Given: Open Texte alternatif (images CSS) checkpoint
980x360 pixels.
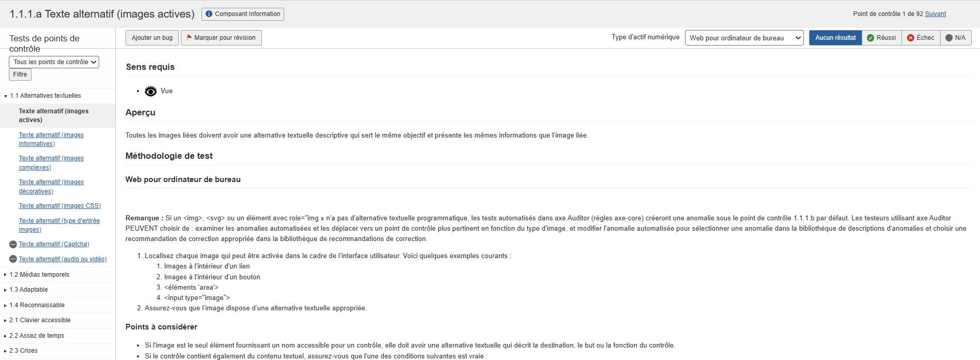Looking at the screenshot, I should 60,206.
